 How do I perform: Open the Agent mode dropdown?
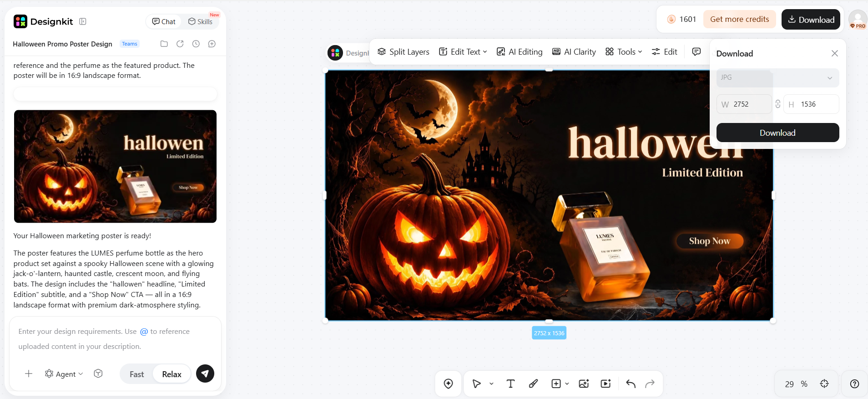pos(64,374)
